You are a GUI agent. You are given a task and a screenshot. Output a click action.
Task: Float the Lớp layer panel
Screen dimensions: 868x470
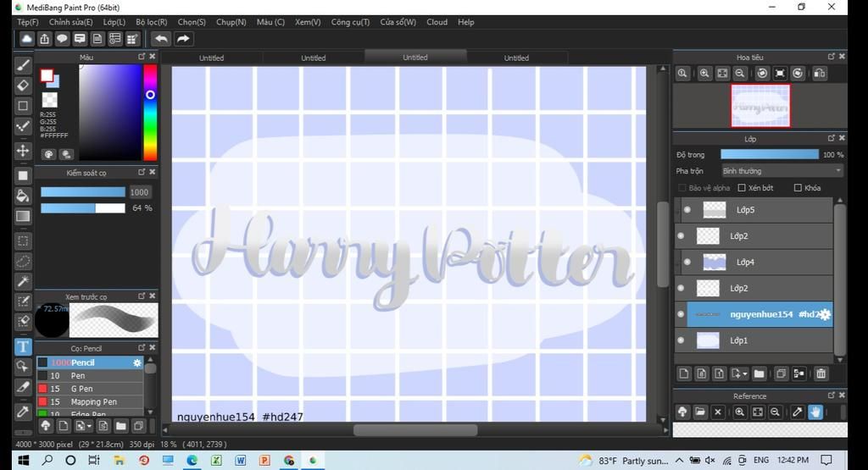(831, 138)
